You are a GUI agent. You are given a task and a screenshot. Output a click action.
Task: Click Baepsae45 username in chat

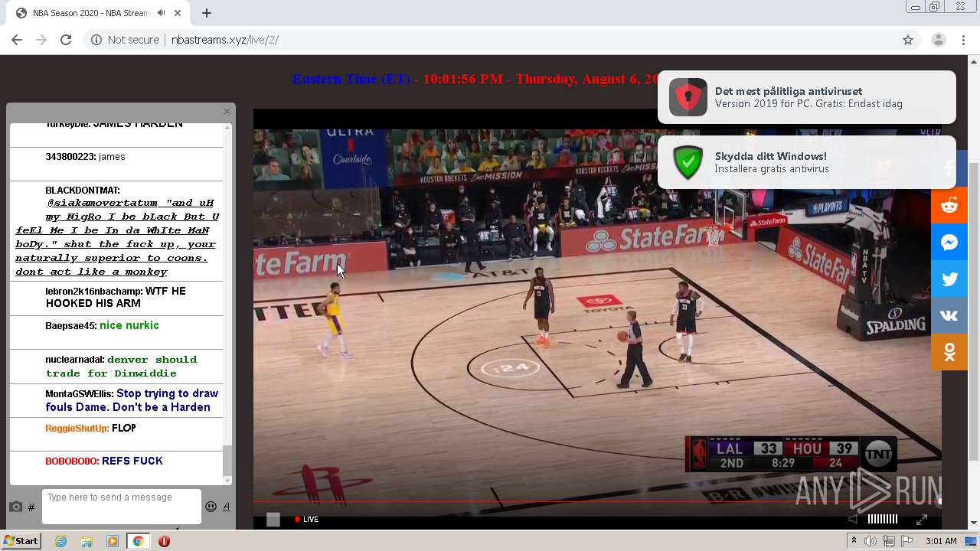pos(70,326)
